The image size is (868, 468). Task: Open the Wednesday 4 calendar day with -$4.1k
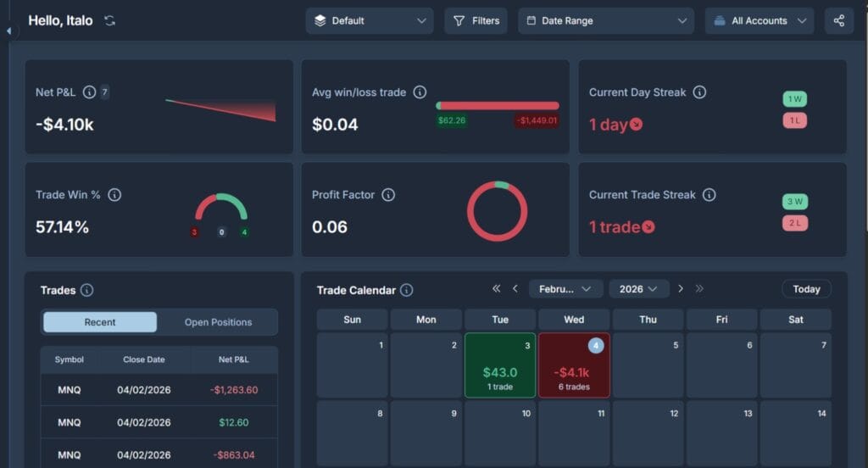(x=574, y=365)
